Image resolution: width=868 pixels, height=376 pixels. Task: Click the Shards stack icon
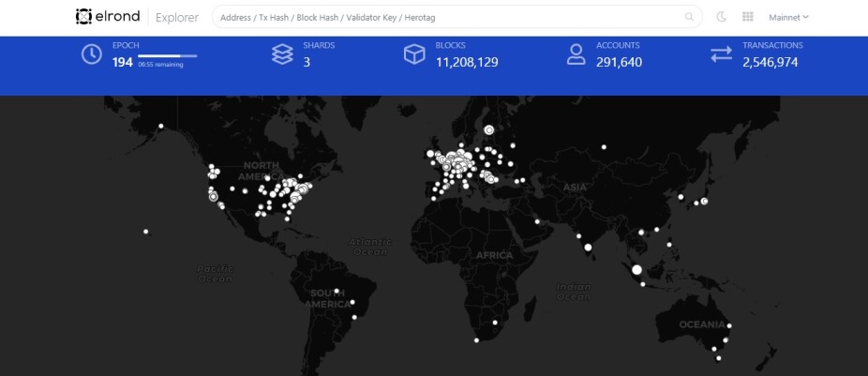(x=282, y=54)
